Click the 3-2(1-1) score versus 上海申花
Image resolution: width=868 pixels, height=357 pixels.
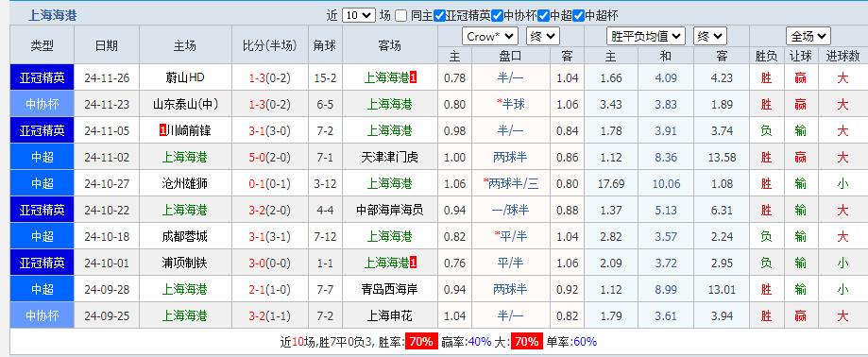[x=269, y=316]
